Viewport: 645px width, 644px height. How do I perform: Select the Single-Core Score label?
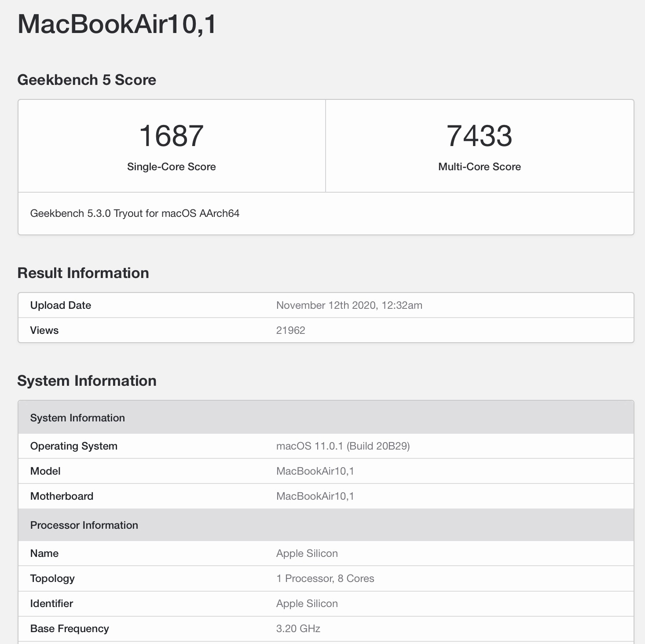(x=171, y=167)
